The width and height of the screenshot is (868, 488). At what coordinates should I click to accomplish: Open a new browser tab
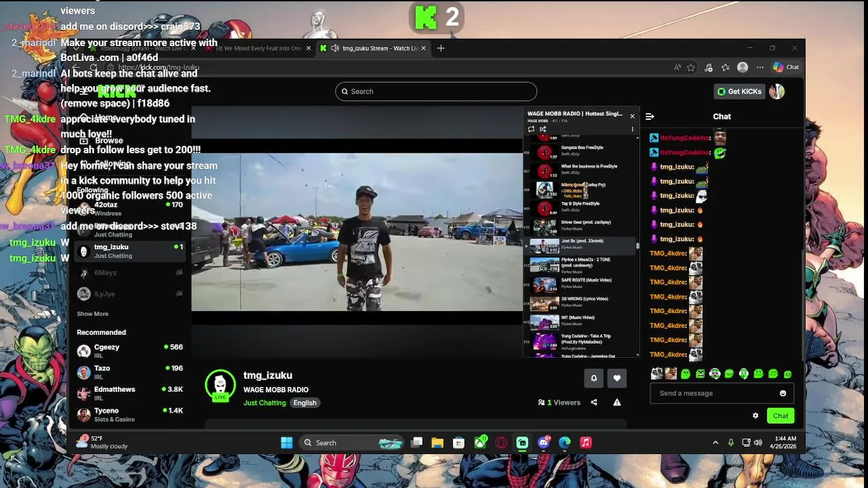click(441, 48)
